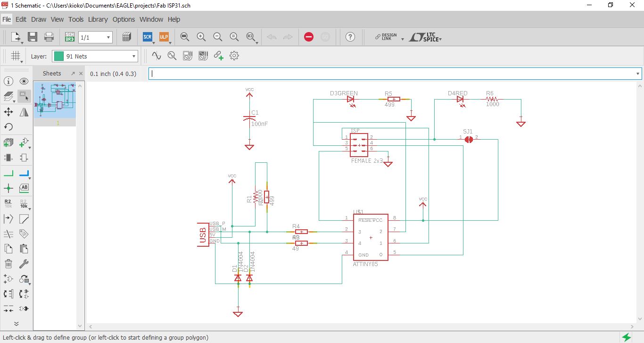Select the Change wrench tool
The image size is (644, 343).
pyautogui.click(x=24, y=264)
